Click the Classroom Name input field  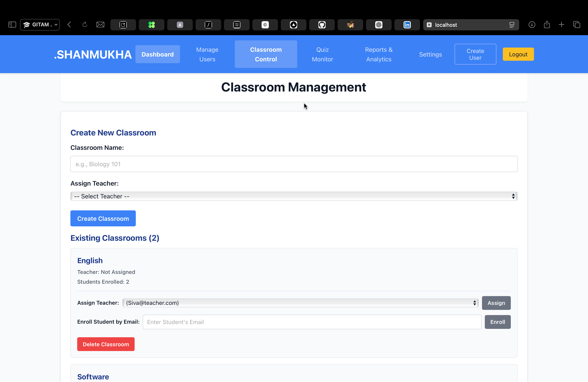[x=294, y=164]
